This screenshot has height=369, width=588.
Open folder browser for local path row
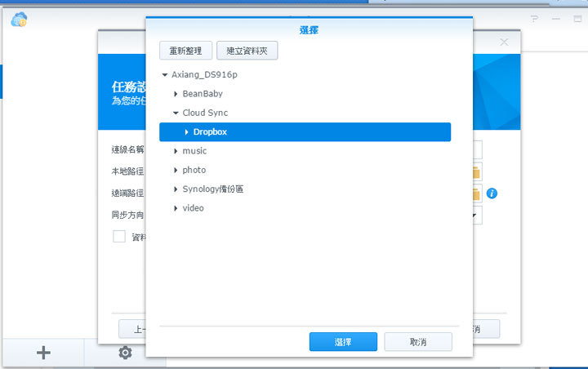point(477,172)
